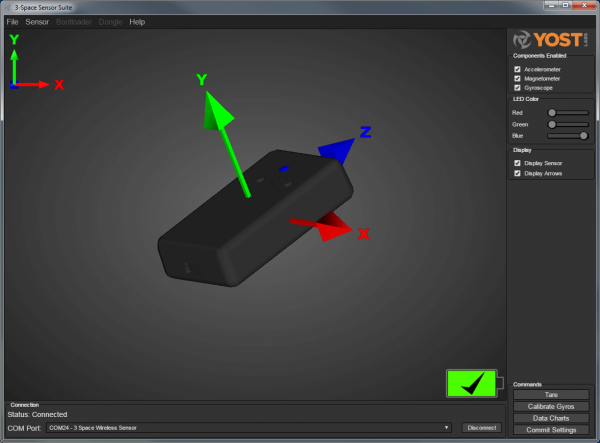Viewport: 600px width, 443px height.
Task: Toggle Display Sensor checkbox
Action: 517,163
